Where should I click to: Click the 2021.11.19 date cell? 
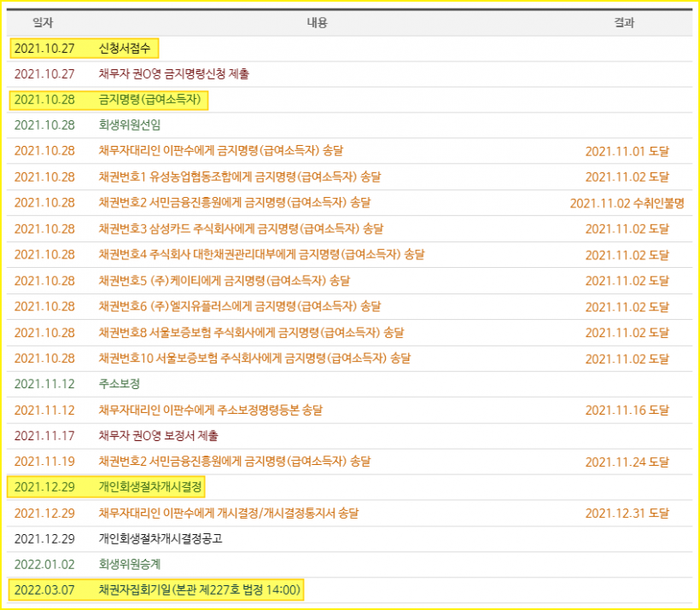[44, 462]
